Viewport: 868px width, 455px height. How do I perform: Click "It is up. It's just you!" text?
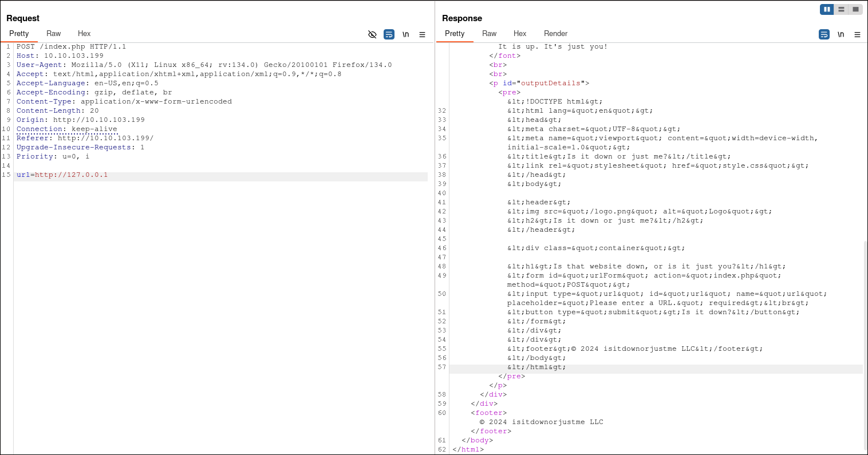tap(553, 46)
